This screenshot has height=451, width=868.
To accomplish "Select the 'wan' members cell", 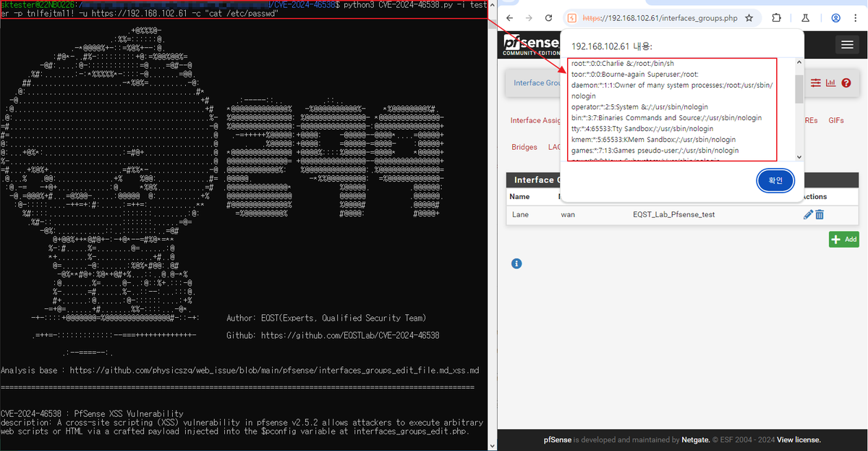I will tap(568, 214).
